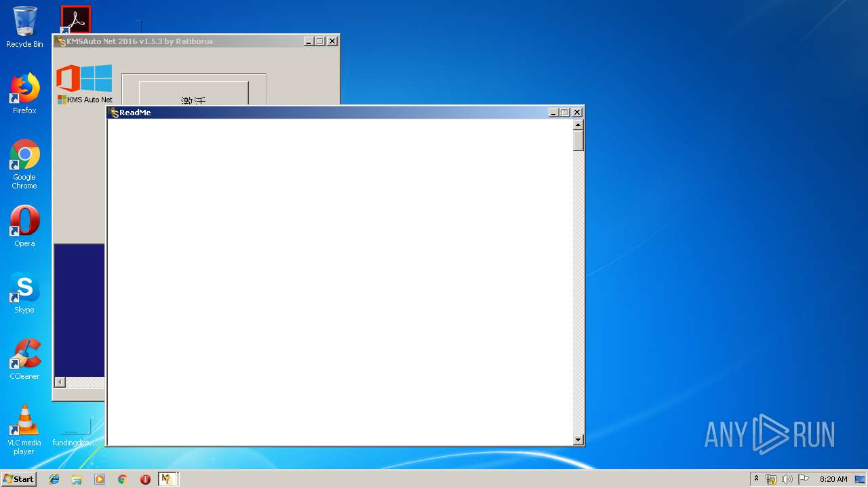Viewport: 868px width, 488px height.
Task: Minimize the ReadMe window
Action: pyautogui.click(x=553, y=113)
